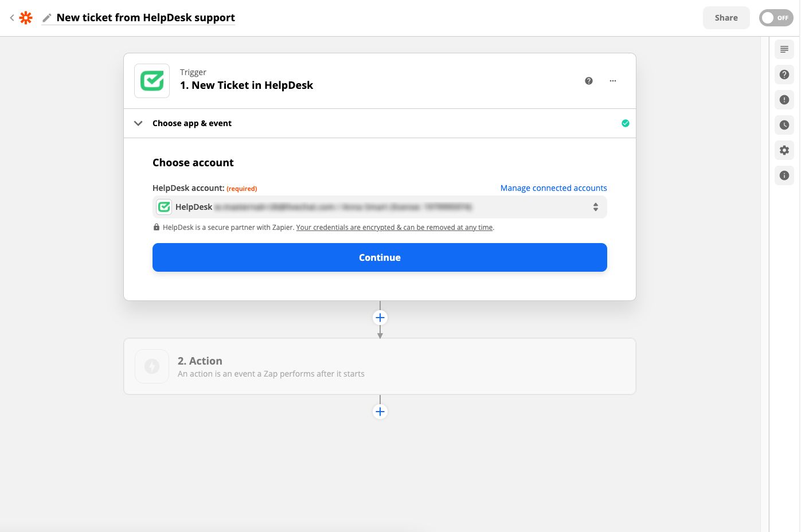
Task: Click the HelpDesk account selector arrows
Action: 596,207
